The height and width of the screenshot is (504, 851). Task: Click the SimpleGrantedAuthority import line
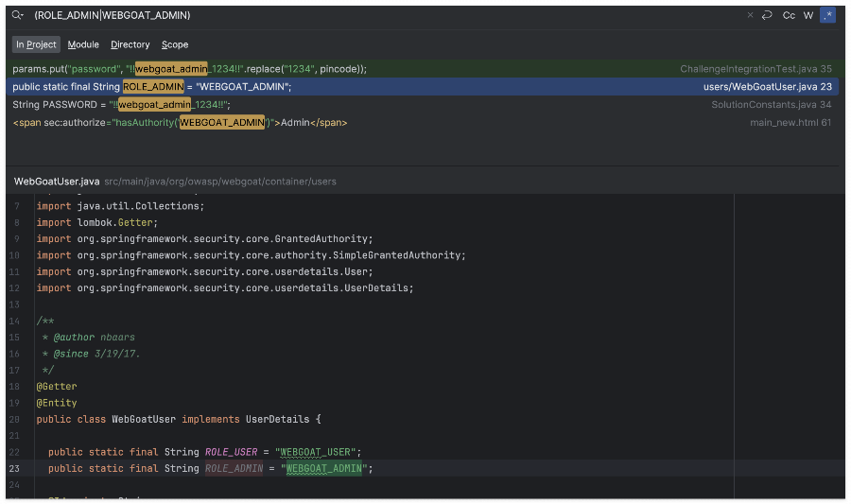coord(251,255)
